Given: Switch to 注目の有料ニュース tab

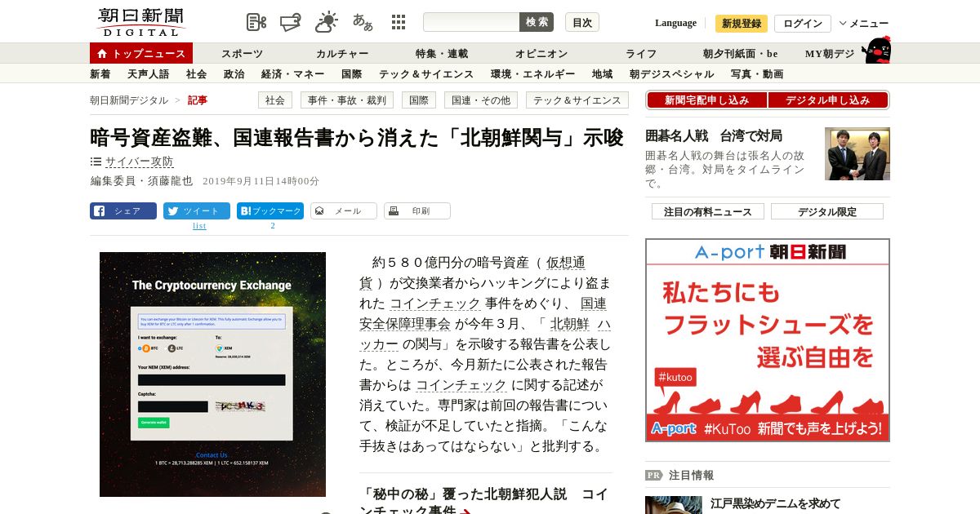Looking at the screenshot, I should point(708,211).
